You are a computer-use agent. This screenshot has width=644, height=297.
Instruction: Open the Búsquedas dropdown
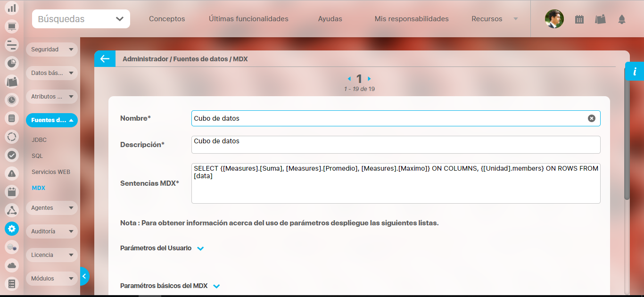coord(81,19)
